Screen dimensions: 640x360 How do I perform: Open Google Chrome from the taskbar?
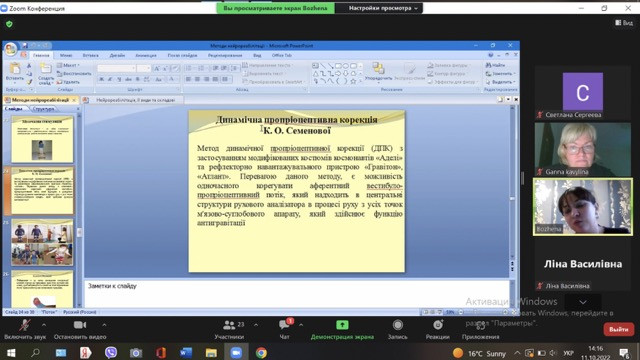(x=261, y=353)
